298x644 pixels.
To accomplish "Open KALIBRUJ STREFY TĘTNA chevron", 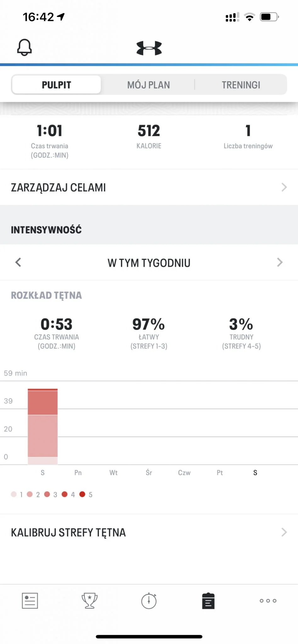I will coord(284,532).
